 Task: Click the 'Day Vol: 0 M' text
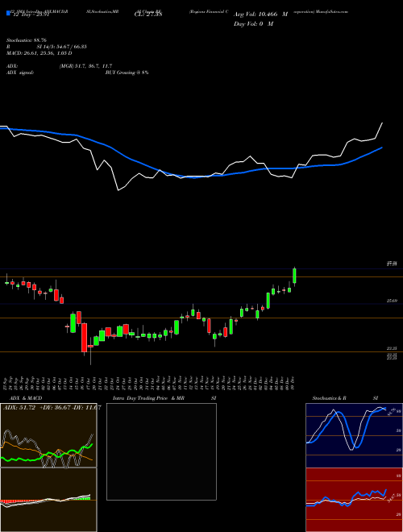[x=253, y=24]
